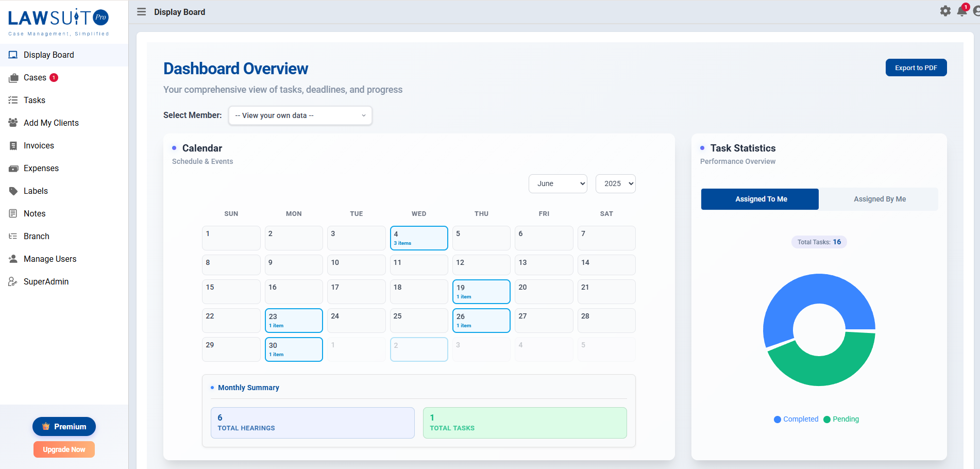Click the Export to PDF button
This screenshot has width=980, height=469.
(916, 68)
